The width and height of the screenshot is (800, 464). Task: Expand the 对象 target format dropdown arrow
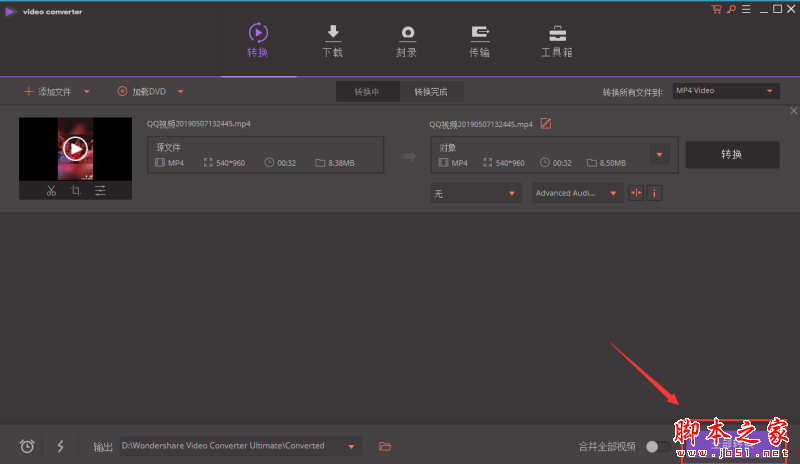[660, 155]
